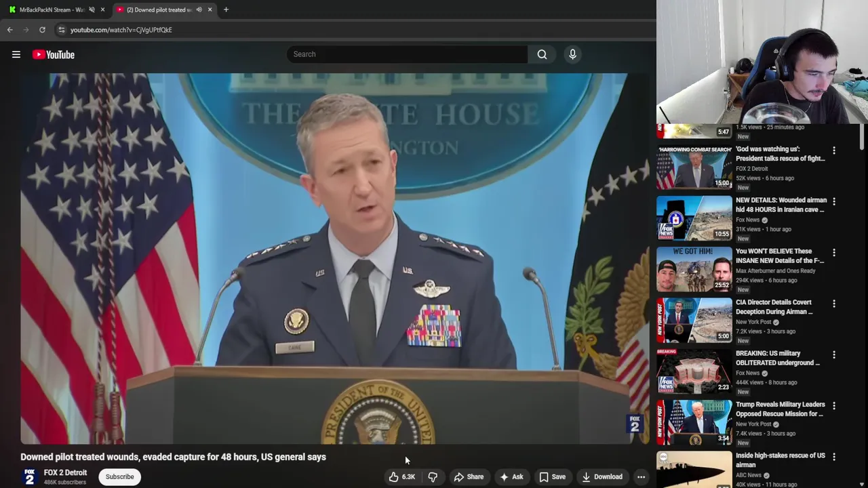Subscribe to FOX 2 Detroit

(x=119, y=477)
